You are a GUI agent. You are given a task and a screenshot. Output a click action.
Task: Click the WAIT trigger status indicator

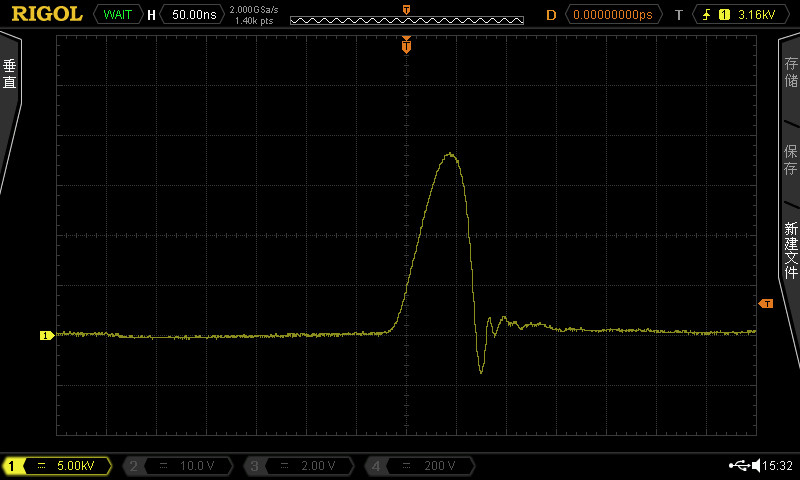[x=117, y=15]
